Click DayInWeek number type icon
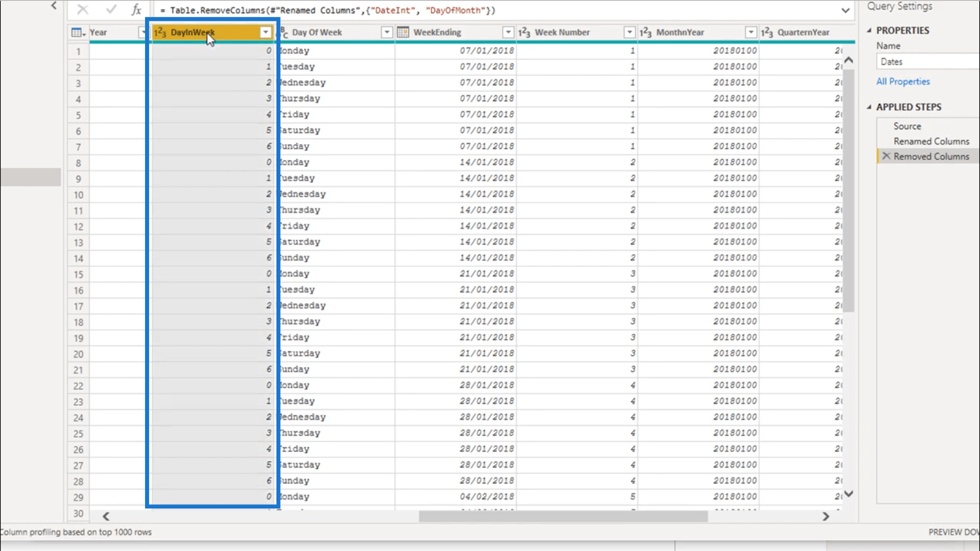980x551 pixels. point(160,32)
